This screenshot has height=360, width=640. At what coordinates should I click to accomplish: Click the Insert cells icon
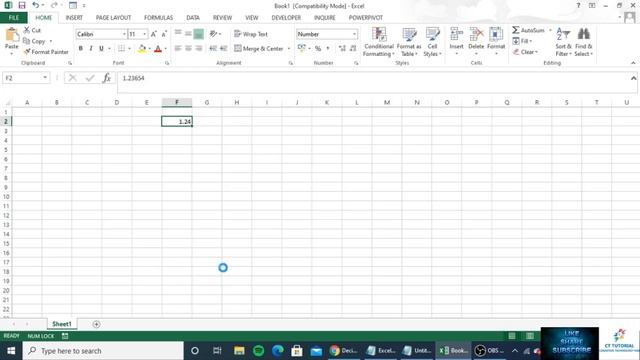pyautogui.click(x=456, y=34)
